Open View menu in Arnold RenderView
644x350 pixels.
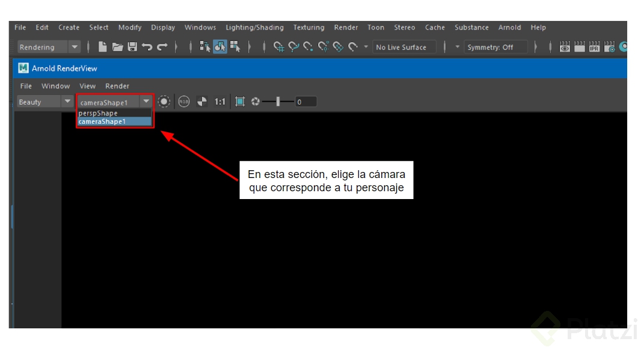87,86
